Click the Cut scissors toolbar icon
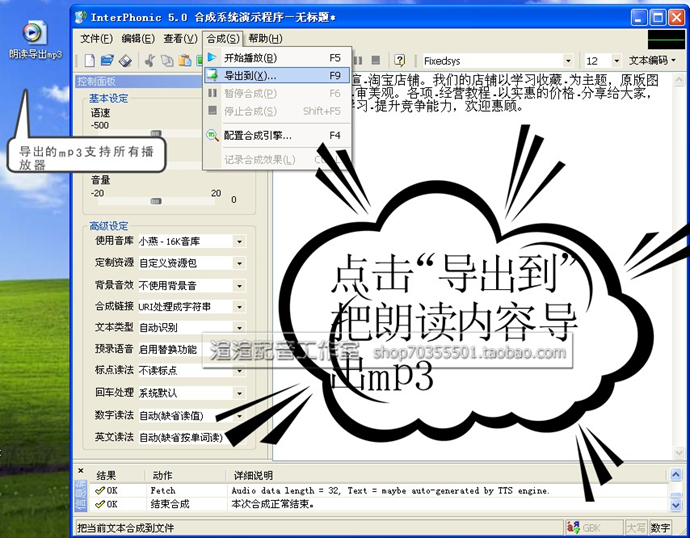Screen dimensions: 690x538 [150, 60]
